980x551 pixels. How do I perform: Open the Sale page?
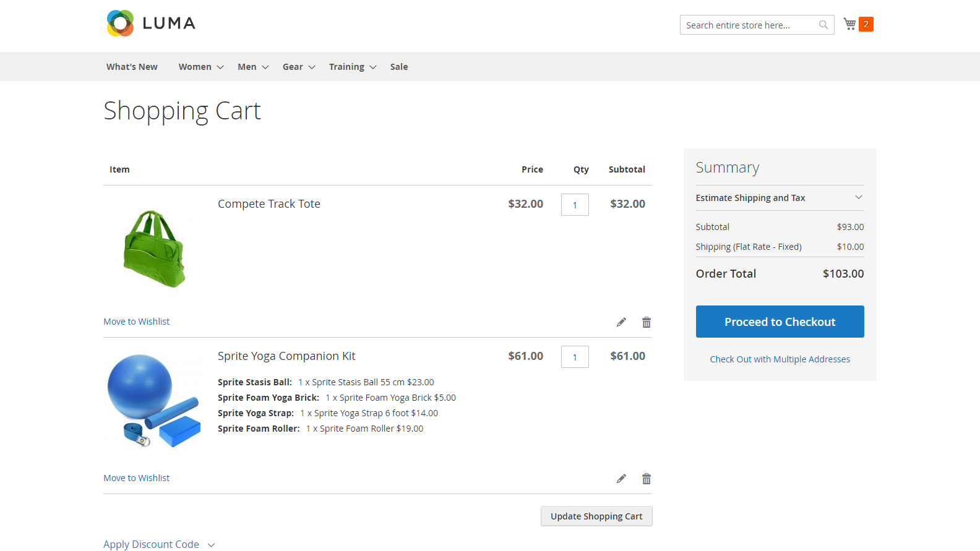tap(399, 67)
